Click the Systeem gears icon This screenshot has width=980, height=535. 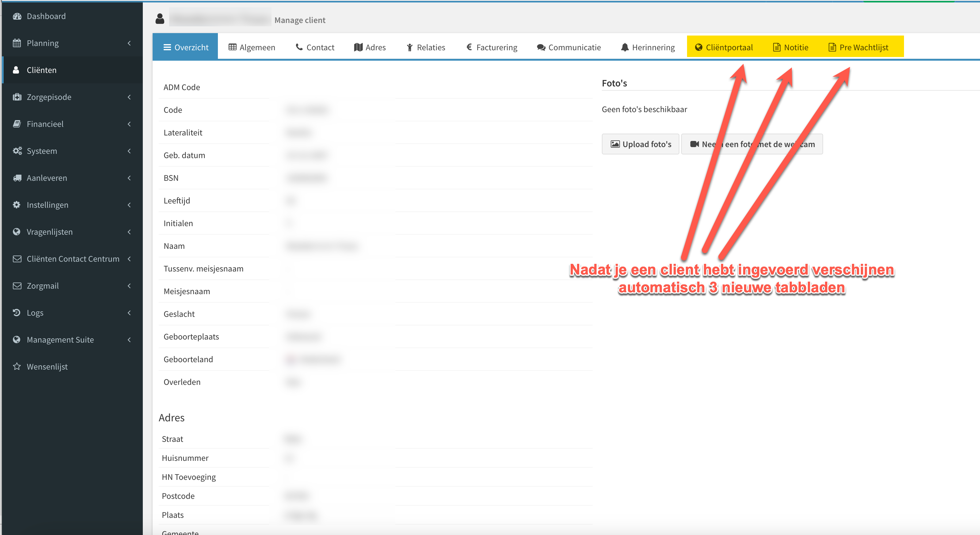(x=17, y=151)
